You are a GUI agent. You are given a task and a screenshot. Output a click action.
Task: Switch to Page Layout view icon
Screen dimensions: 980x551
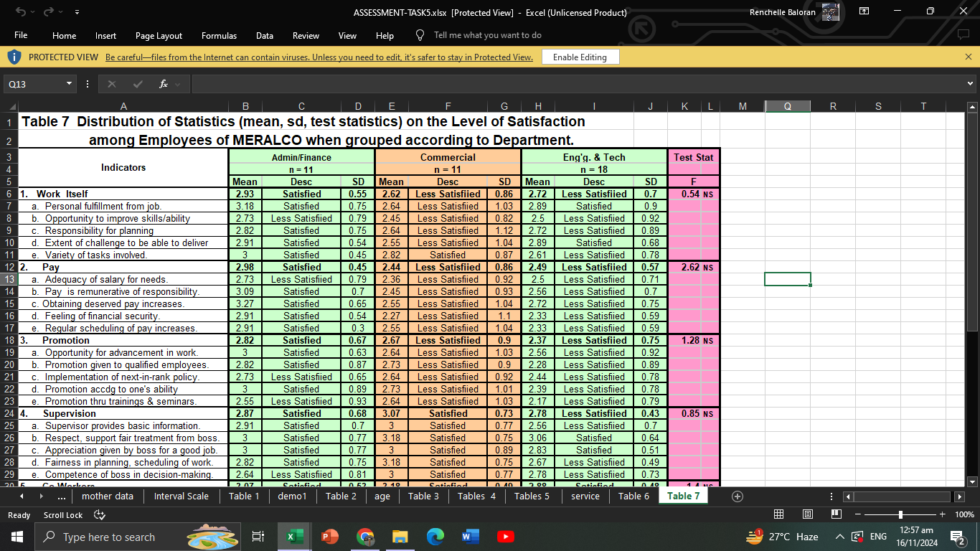tap(807, 514)
